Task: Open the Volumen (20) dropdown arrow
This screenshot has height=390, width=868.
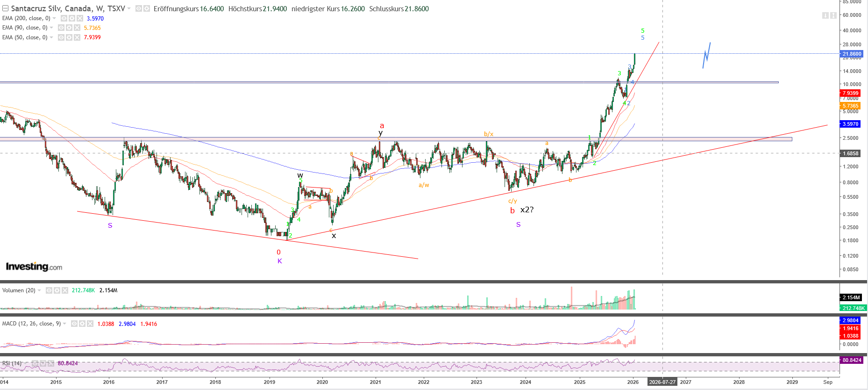Action: (x=39, y=290)
